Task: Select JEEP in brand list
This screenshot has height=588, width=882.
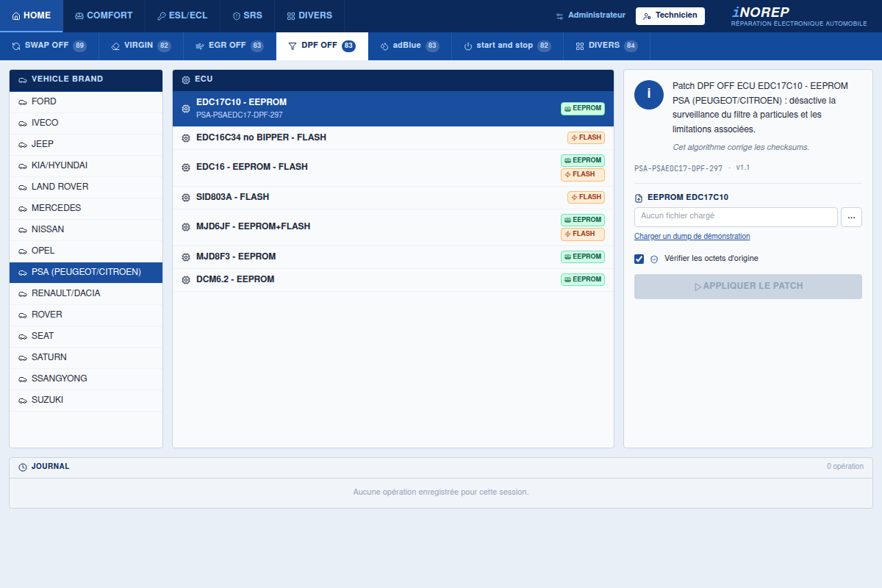Action: click(86, 145)
